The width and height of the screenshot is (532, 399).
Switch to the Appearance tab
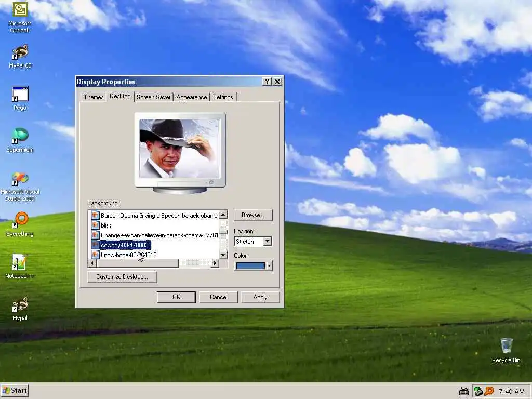tap(191, 97)
